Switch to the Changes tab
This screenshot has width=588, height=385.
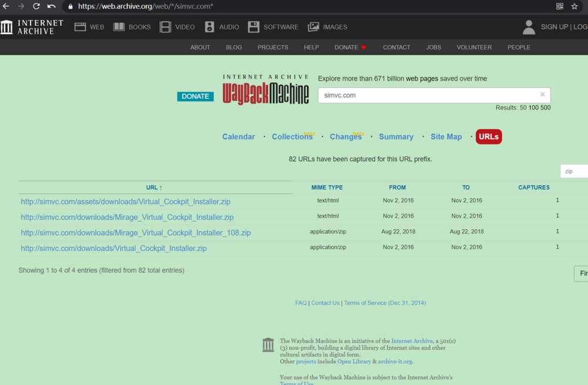[346, 137]
